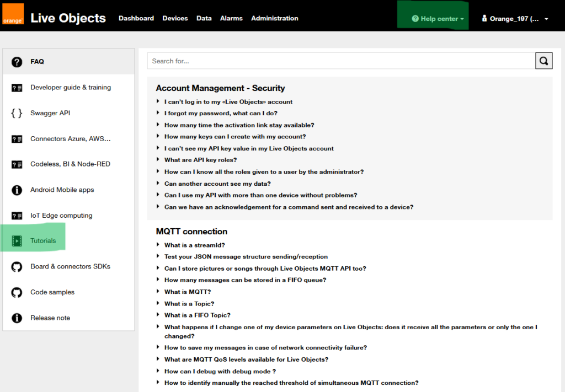
Task: Click the Android Mobile apps info icon
Action: [x=17, y=190]
